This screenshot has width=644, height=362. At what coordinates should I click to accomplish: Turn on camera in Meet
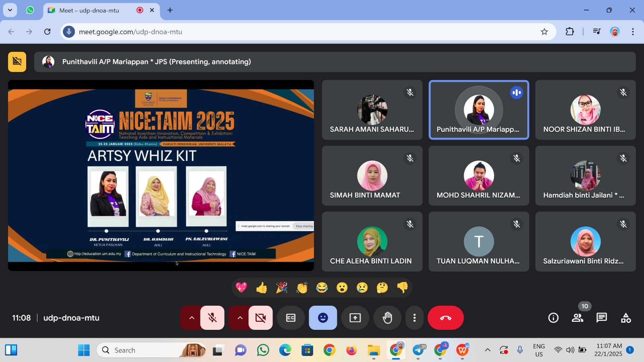tap(260, 318)
